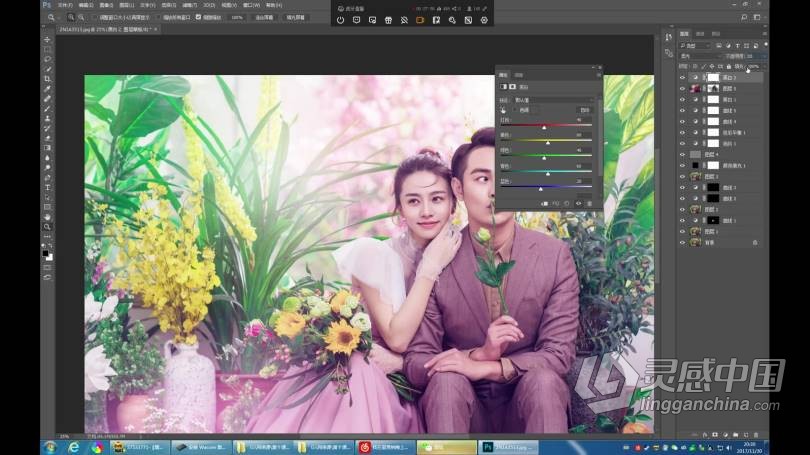Select the Pen tool
This screenshot has width=810, height=455.
click(48, 177)
